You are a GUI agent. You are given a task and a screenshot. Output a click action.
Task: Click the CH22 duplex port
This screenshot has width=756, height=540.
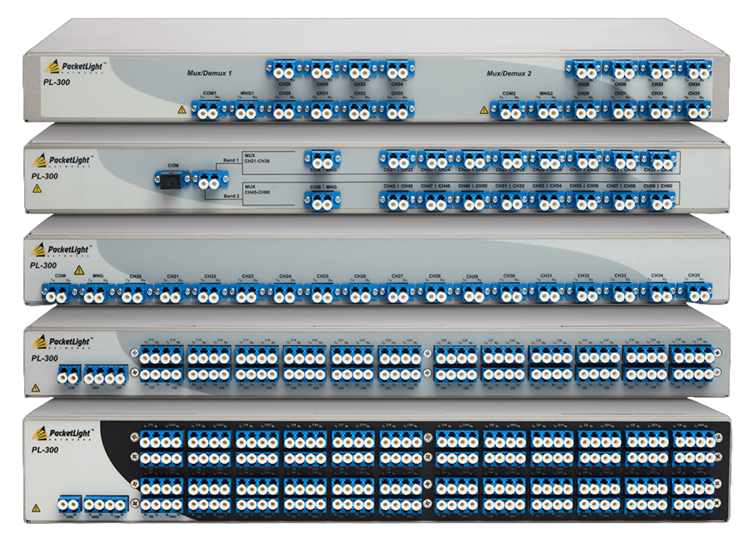coord(210,293)
